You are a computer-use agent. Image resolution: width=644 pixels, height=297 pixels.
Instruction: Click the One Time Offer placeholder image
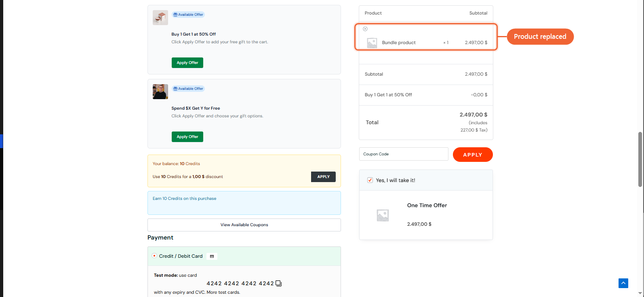coord(383,215)
